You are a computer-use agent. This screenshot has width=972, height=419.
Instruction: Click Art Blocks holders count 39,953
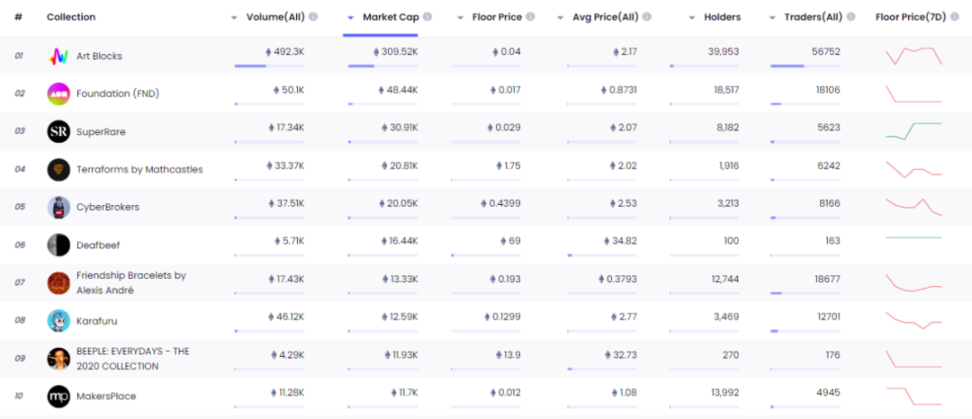[x=723, y=52]
